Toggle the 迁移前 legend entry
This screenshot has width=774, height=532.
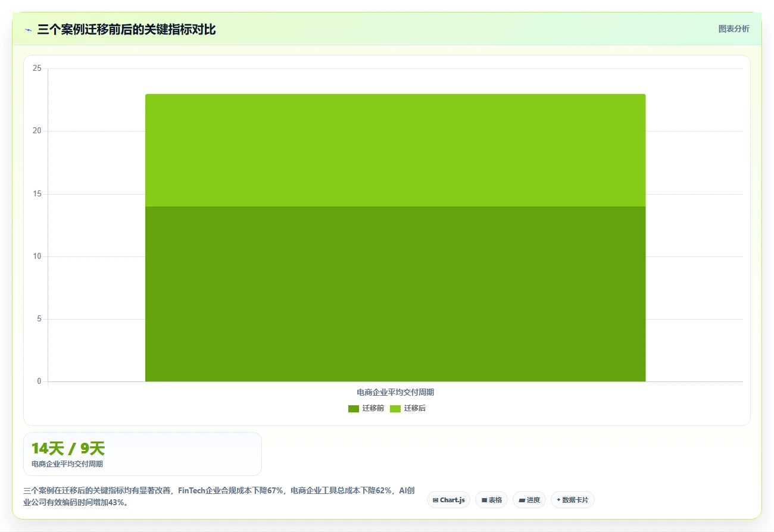coord(366,408)
